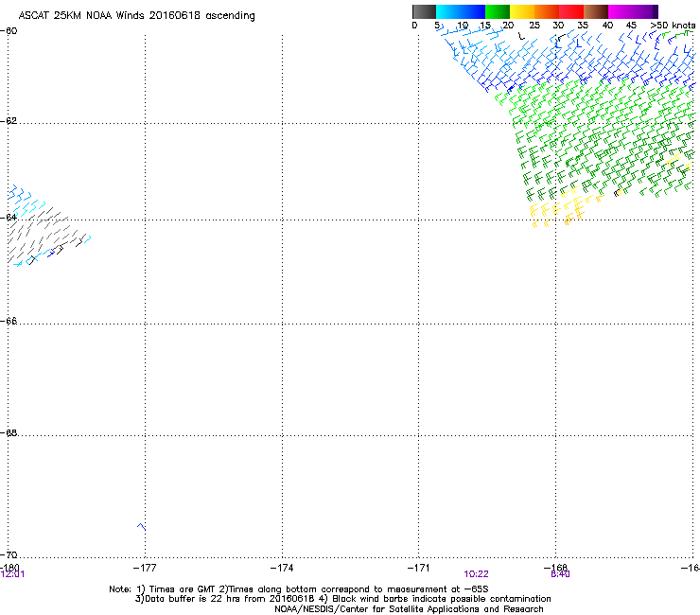The image size is (700, 615).
Task: Click the yellow wind barb cluster below -64 near -168
Action: pos(557,208)
